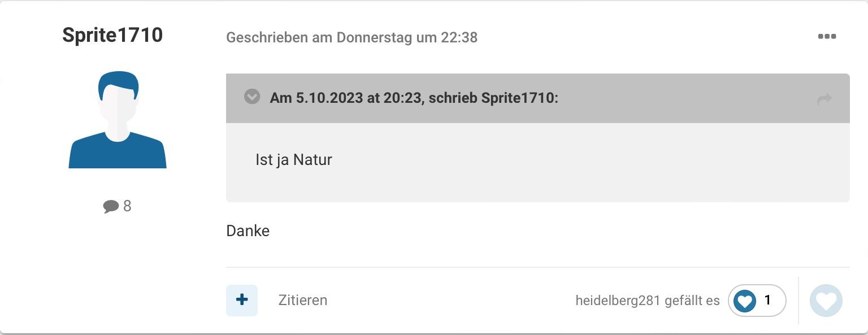The image size is (868, 335).
Task: Click the quoted text "Ist ja Natur"
Action: tap(294, 160)
